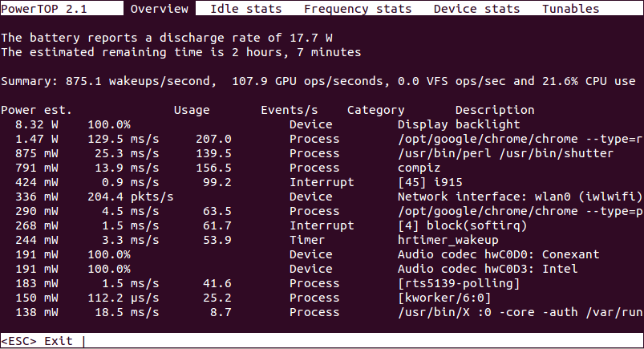This screenshot has height=349, width=644.
Task: Switch to the Idle stats tab
Action: click(x=246, y=9)
